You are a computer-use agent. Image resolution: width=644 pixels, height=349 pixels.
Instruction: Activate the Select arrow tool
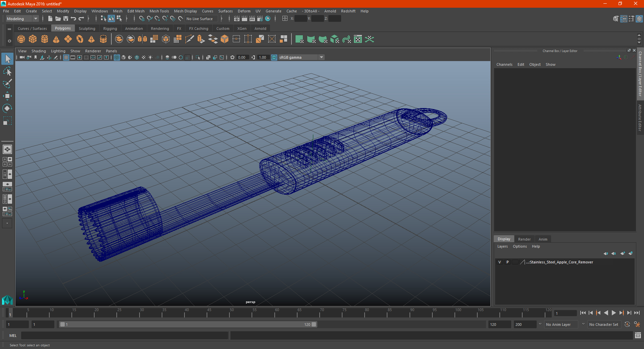(7, 59)
